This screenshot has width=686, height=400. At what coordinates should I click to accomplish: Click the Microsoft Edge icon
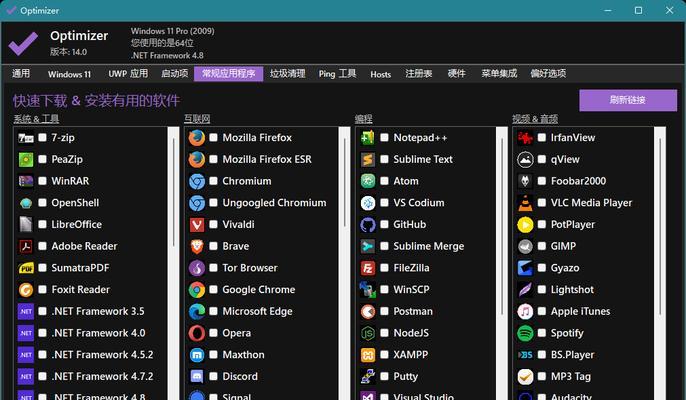pos(197,312)
